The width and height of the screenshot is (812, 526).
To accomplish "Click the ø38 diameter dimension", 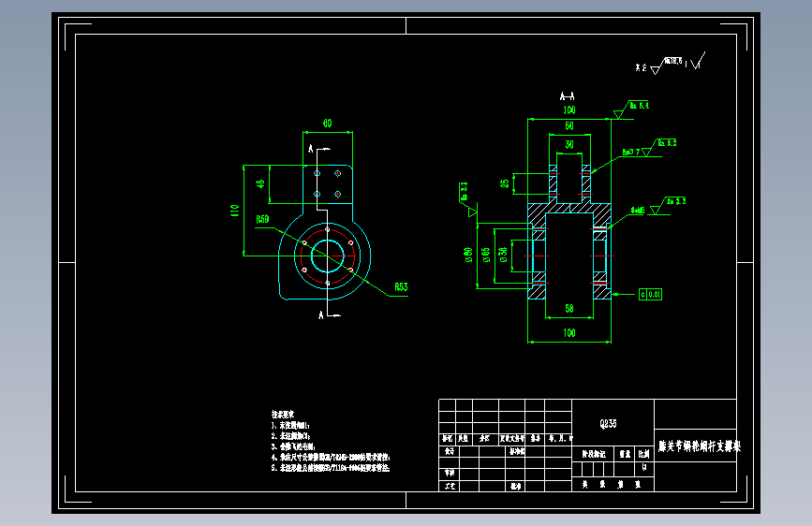I will pos(502,255).
